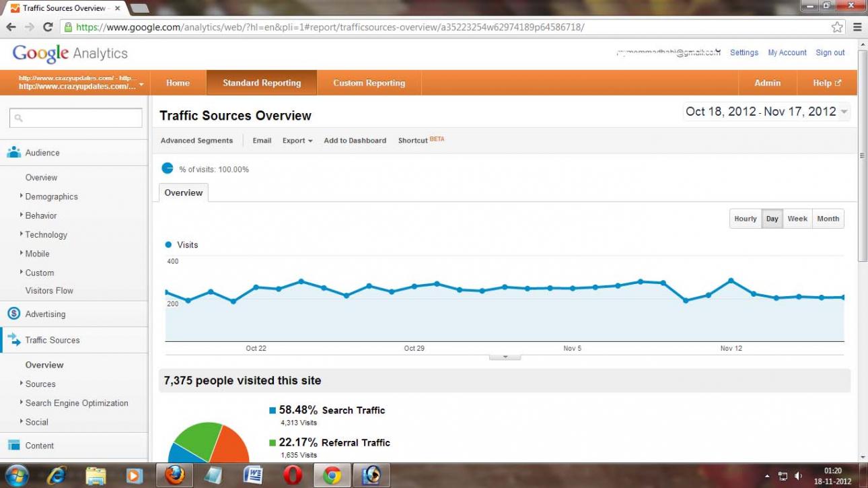
Task: Open Opera browser from taskbar
Action: pyautogui.click(x=293, y=475)
